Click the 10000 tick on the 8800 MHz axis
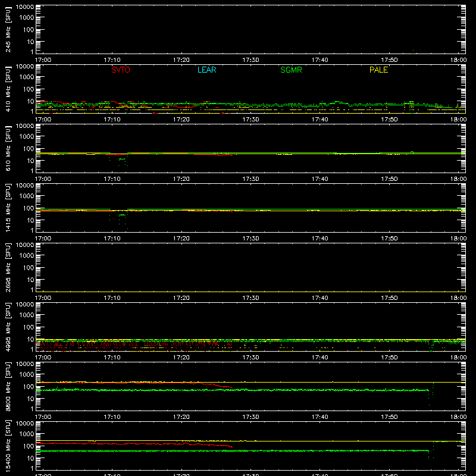 [25, 364]
